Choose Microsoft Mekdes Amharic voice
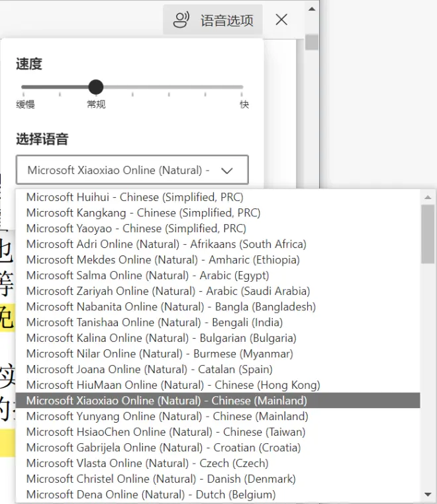The width and height of the screenshot is (437, 504). [218, 260]
